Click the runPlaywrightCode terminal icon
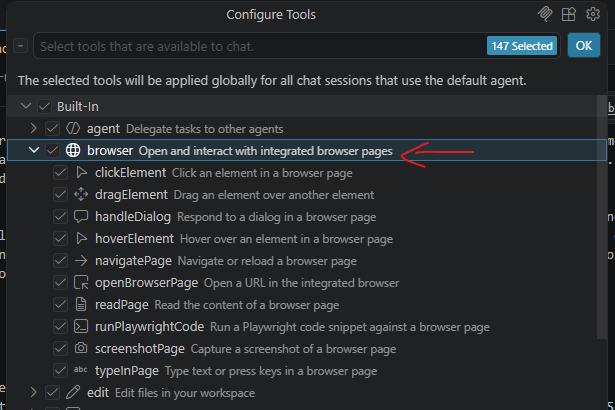This screenshot has height=410, width=615. [81, 326]
